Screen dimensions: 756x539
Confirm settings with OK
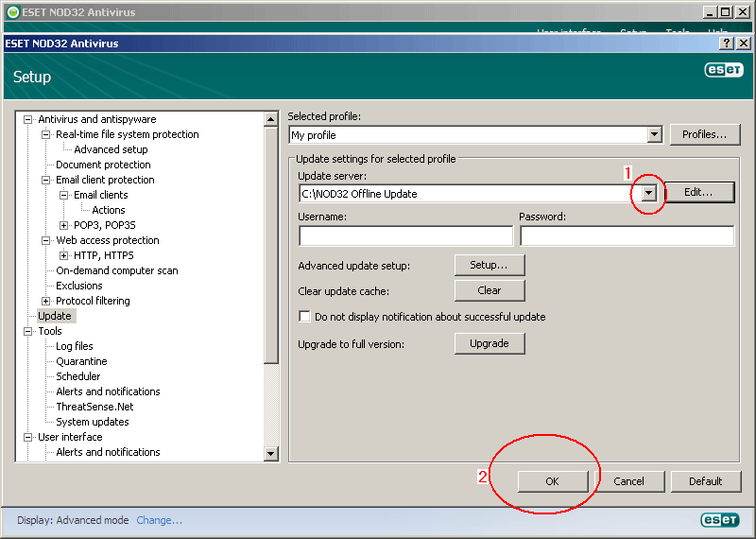tap(553, 481)
